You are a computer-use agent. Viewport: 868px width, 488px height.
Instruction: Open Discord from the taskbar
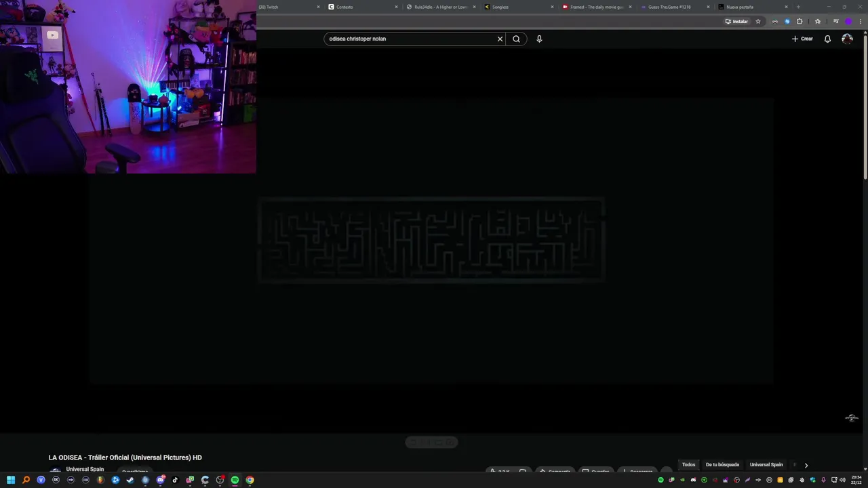(160, 480)
